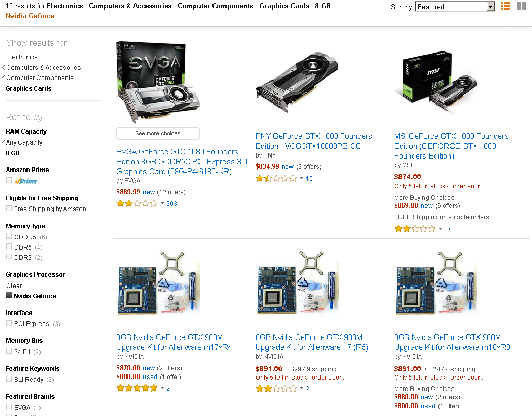Image resolution: width=532 pixels, height=416 pixels.
Task: Click the Prime logo filter
Action: point(26,181)
